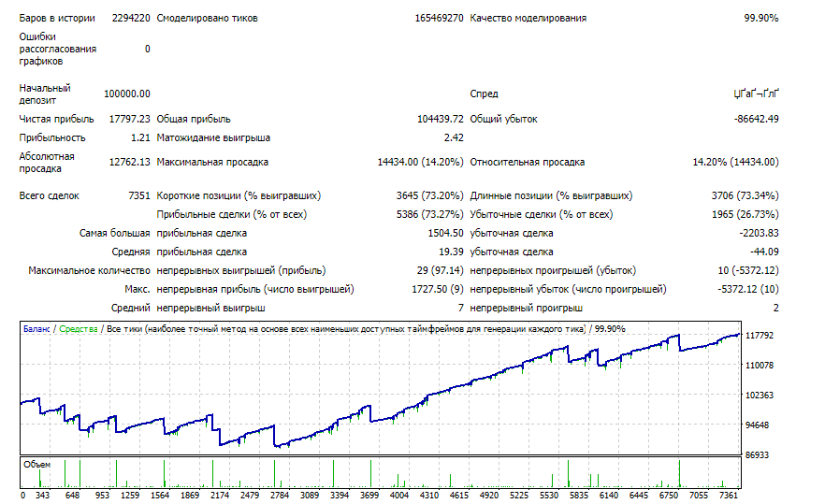
Task: Click the 'Всего сделок' value 7351
Action: pyautogui.click(x=139, y=195)
